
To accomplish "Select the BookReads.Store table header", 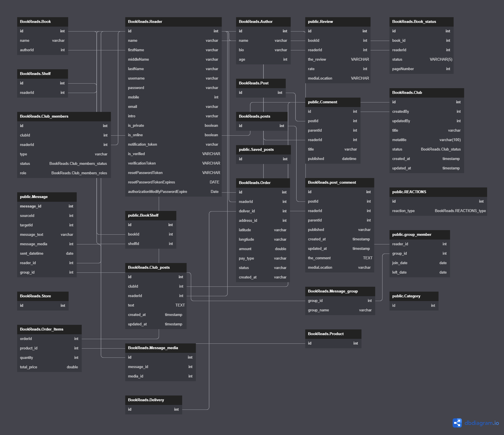I will pos(43,296).
